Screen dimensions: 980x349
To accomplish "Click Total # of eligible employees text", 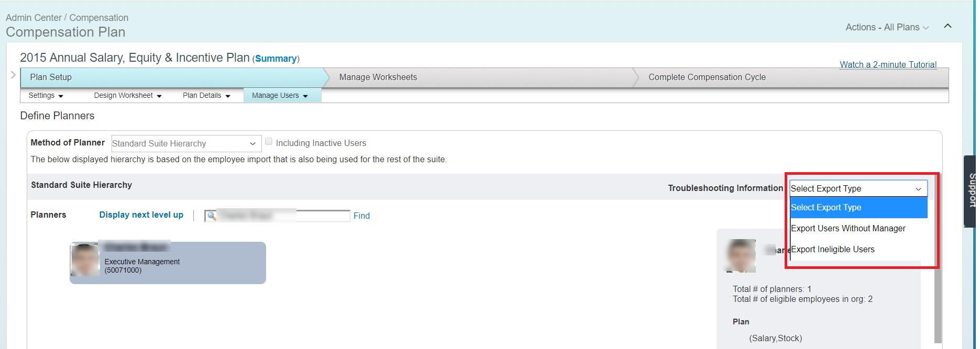I will [802, 299].
